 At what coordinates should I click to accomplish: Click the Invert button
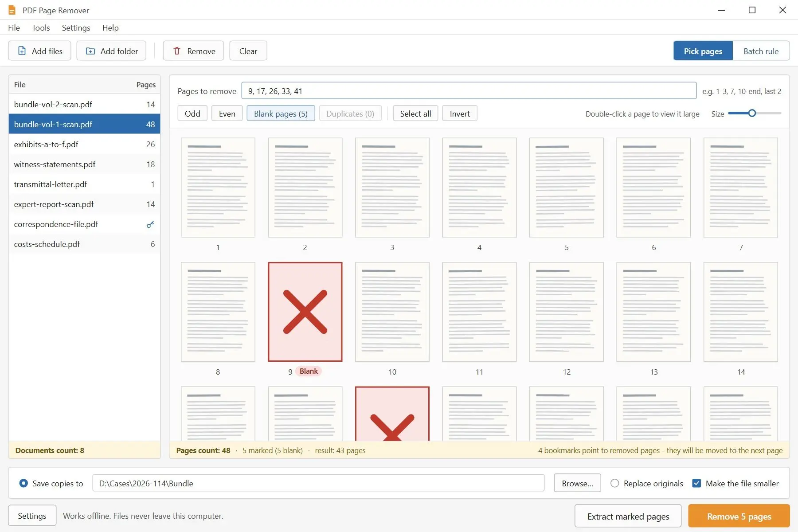coord(460,113)
